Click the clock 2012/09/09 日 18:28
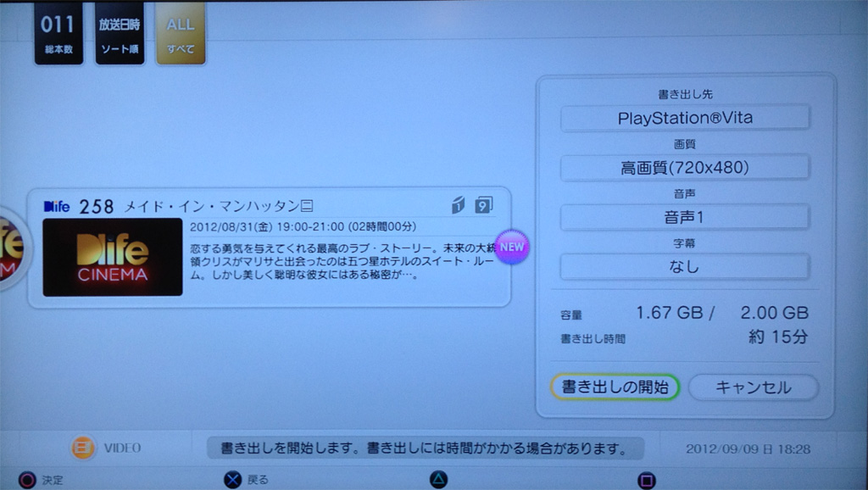Viewport: 868px width, 490px height. tap(748, 449)
